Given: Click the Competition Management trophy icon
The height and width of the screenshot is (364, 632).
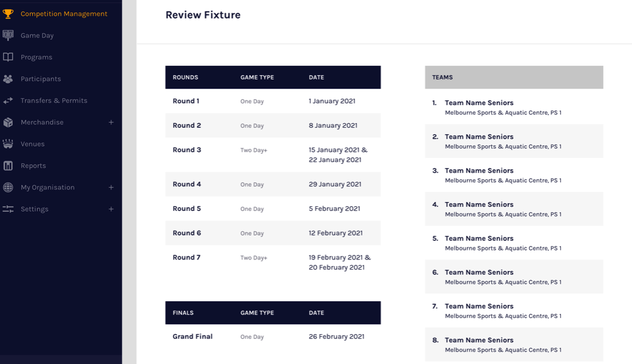Looking at the screenshot, I should pos(8,14).
